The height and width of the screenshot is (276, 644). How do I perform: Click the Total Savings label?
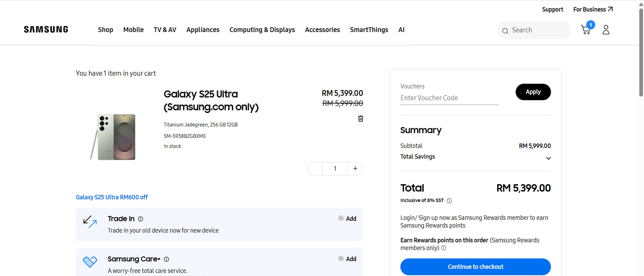tap(417, 157)
